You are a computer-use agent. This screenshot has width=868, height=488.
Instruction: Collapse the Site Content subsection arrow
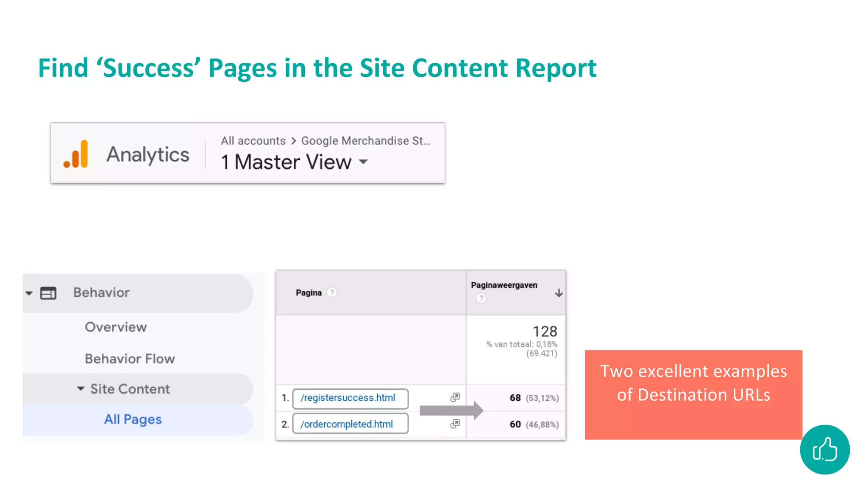click(81, 388)
